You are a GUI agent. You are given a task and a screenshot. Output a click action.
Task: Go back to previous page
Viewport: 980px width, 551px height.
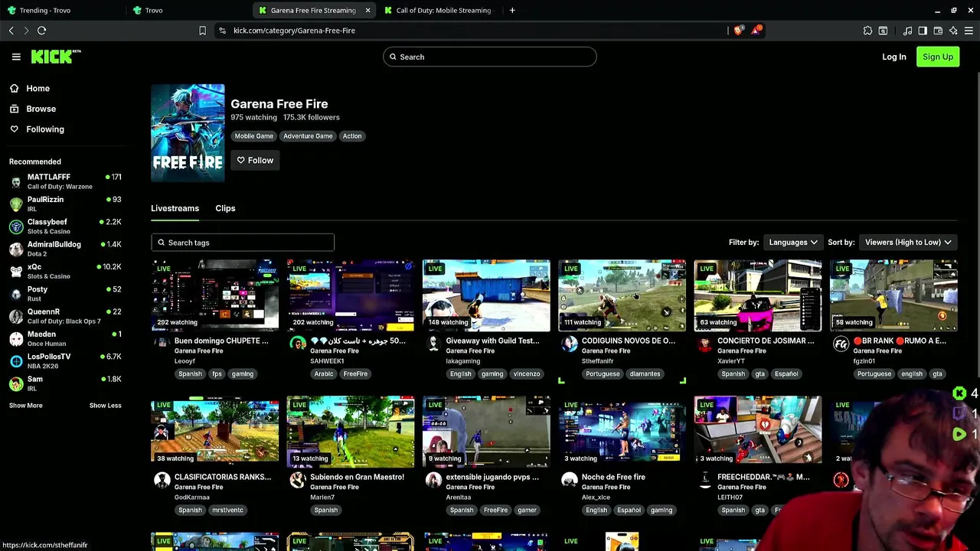pyautogui.click(x=11, y=31)
